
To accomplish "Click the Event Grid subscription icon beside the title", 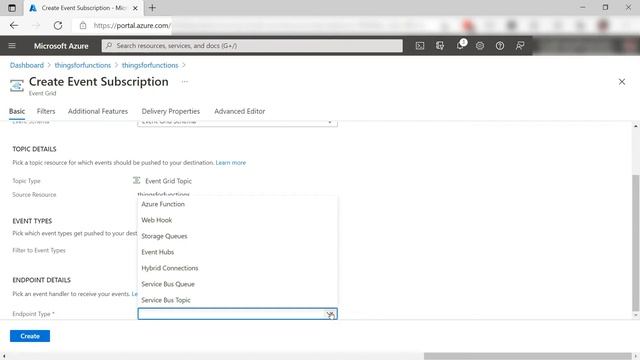I will pos(17,86).
